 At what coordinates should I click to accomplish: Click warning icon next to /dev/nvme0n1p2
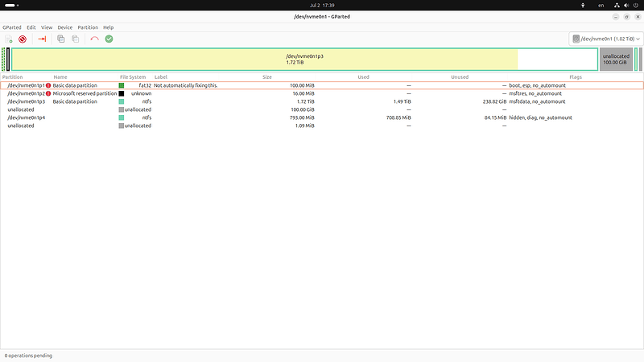tap(48, 93)
